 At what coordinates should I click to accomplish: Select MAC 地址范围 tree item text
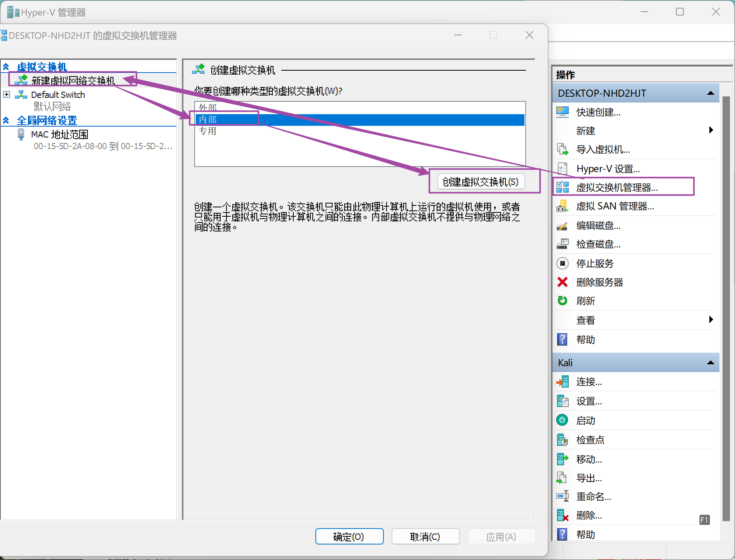pos(59,134)
